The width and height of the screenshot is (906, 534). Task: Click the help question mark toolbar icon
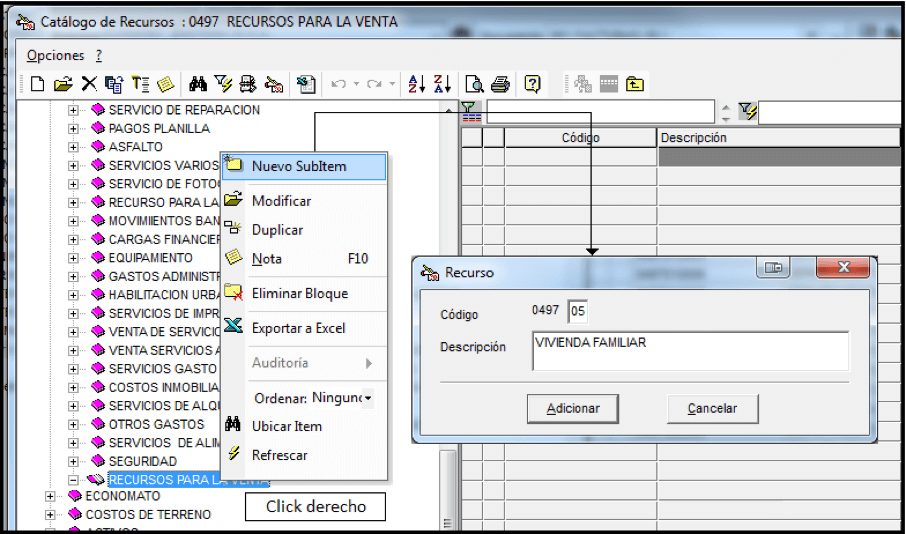click(x=532, y=84)
